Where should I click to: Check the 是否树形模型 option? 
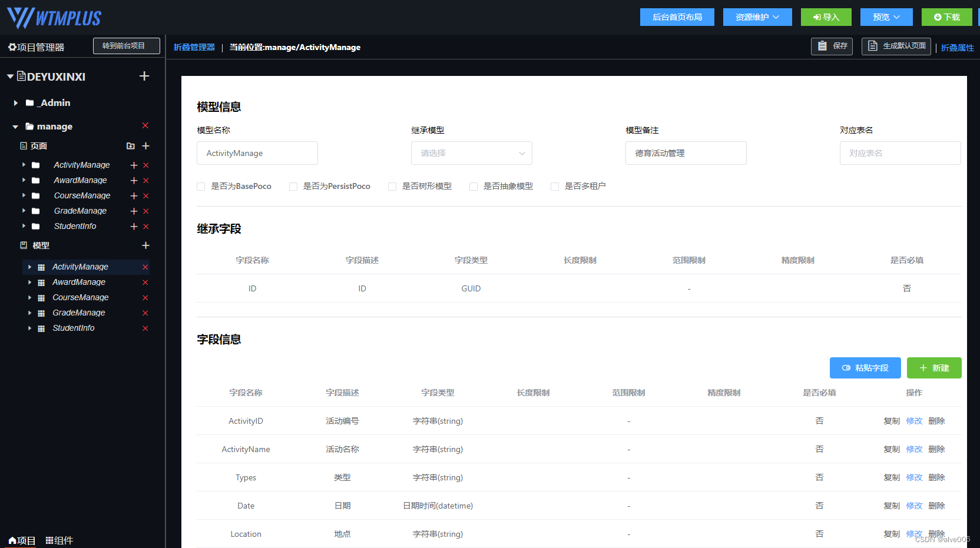tap(392, 186)
